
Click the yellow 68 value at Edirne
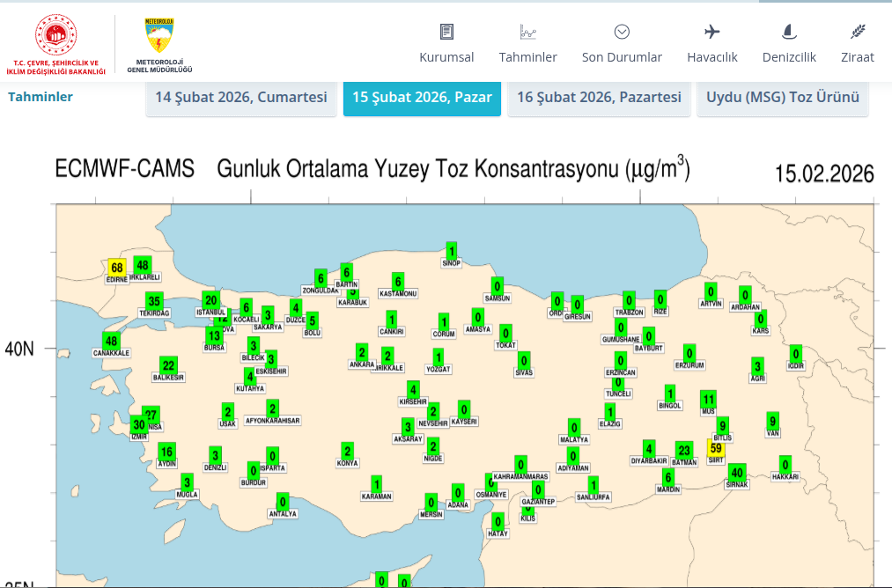coord(117,268)
